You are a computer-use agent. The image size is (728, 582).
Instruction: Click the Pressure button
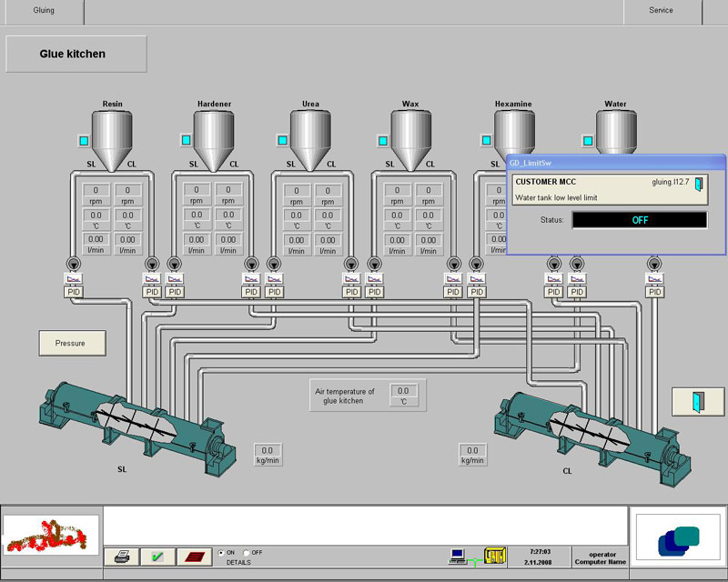click(x=72, y=344)
